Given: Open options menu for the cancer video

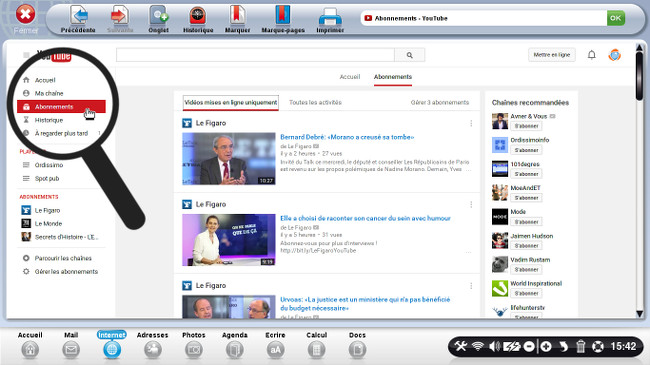Looking at the screenshot, I should point(471,204).
